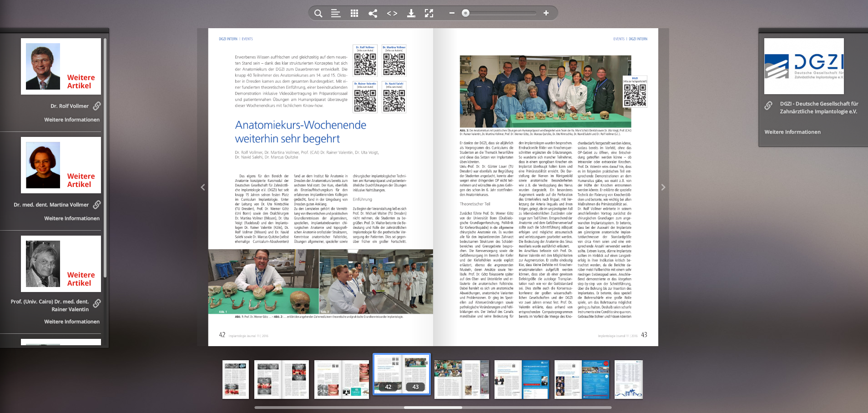Toggle fullscreen mode
The image size is (868, 413).
[x=429, y=13]
